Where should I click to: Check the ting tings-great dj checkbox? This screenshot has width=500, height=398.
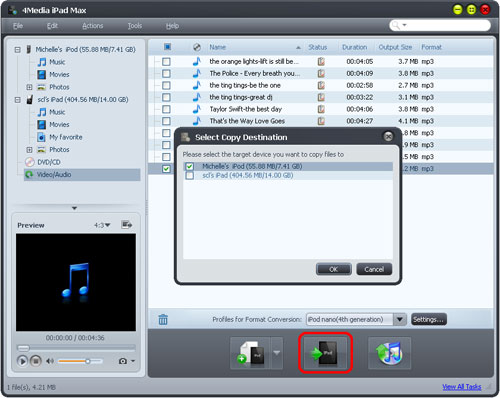point(166,97)
